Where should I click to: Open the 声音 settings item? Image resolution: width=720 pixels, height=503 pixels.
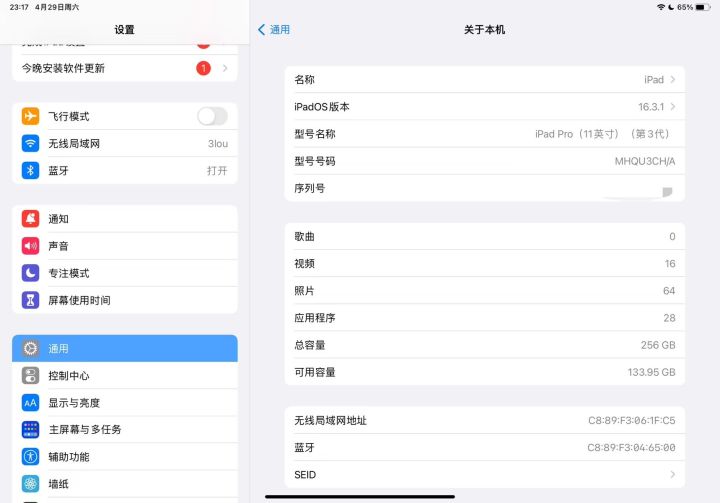click(125, 246)
